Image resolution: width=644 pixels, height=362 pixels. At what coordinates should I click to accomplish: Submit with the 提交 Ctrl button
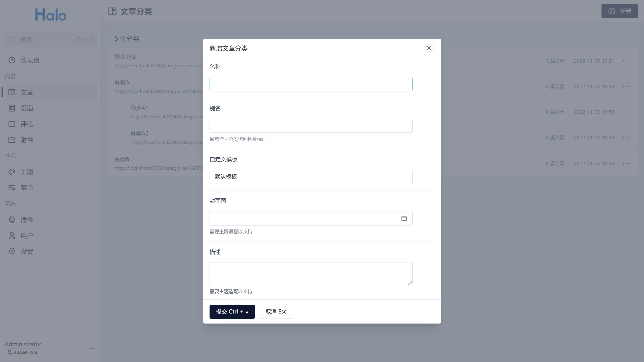pos(232,311)
